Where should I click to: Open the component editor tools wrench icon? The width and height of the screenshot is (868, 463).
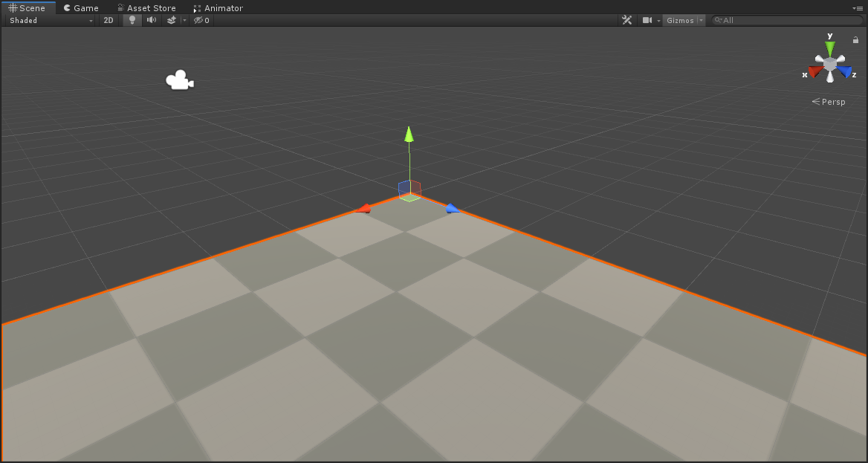point(626,21)
